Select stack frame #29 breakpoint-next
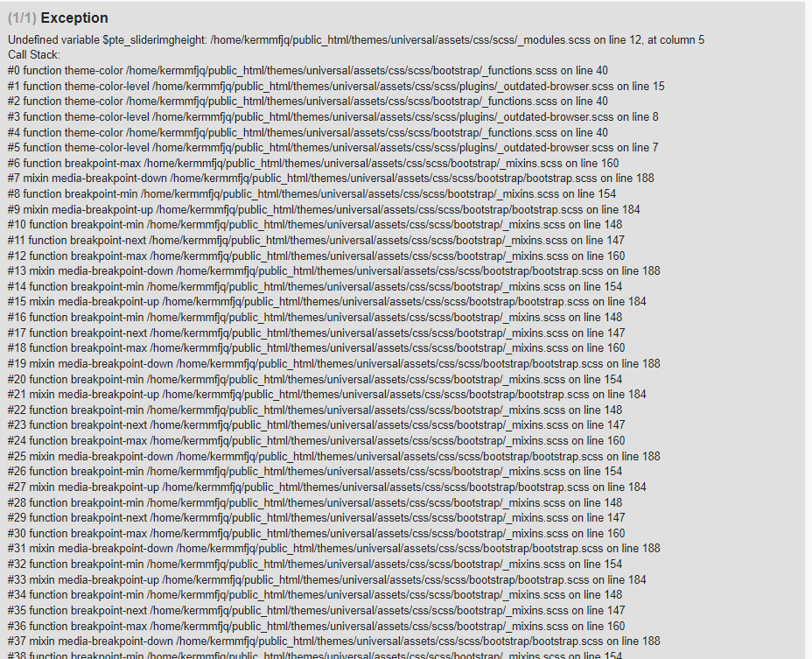This screenshot has width=812, height=659. point(317,517)
